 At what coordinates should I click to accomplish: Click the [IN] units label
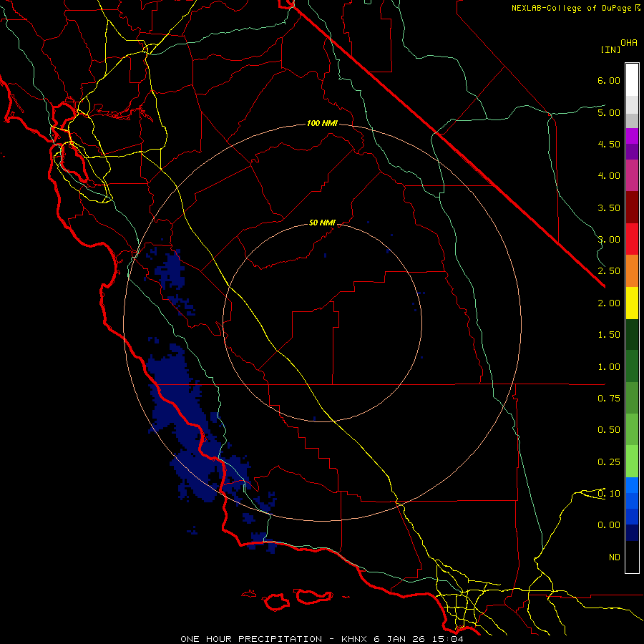coord(610,49)
